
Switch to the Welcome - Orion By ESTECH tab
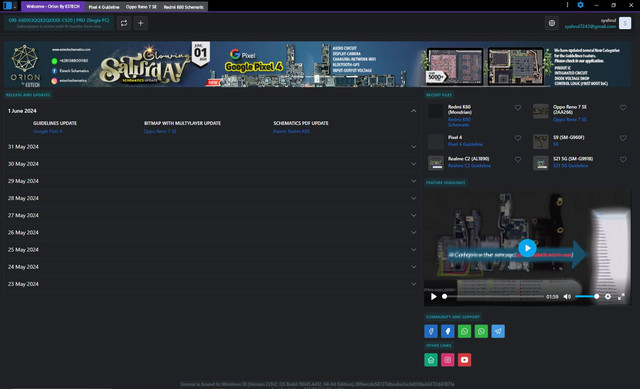pyautogui.click(x=53, y=7)
